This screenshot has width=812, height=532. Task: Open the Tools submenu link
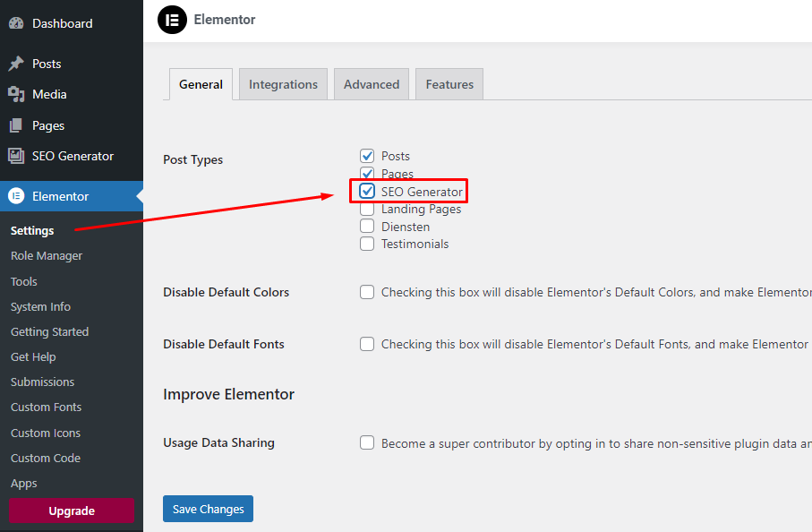[x=24, y=281]
